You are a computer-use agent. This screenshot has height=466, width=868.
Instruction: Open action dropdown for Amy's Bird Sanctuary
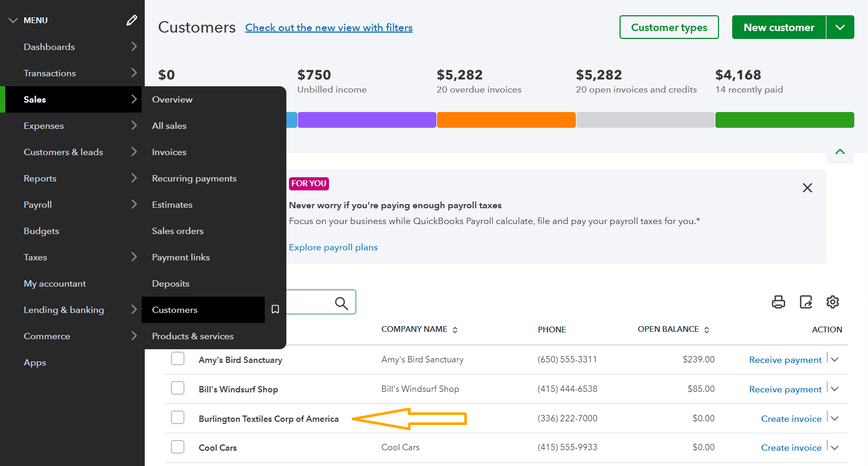835,359
